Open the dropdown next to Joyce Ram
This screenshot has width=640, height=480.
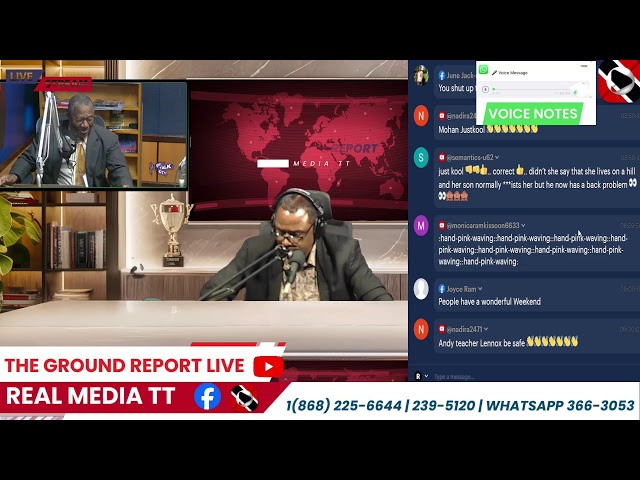[x=480, y=289]
